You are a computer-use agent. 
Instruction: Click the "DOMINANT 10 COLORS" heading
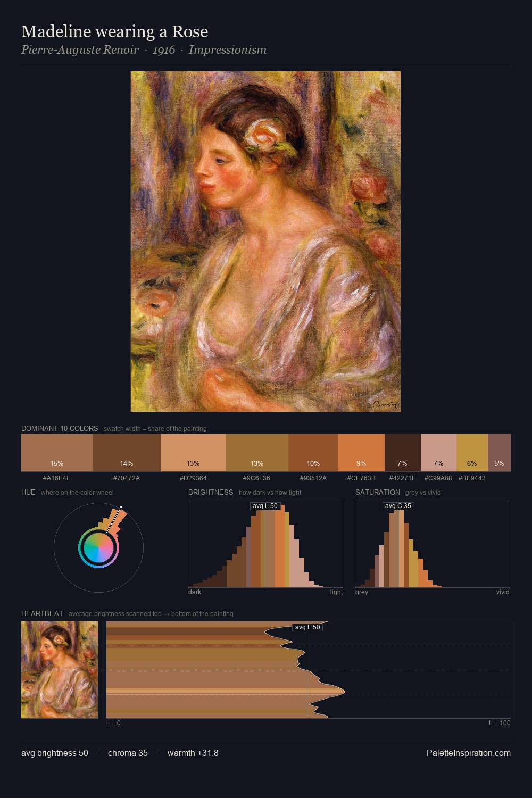60,428
